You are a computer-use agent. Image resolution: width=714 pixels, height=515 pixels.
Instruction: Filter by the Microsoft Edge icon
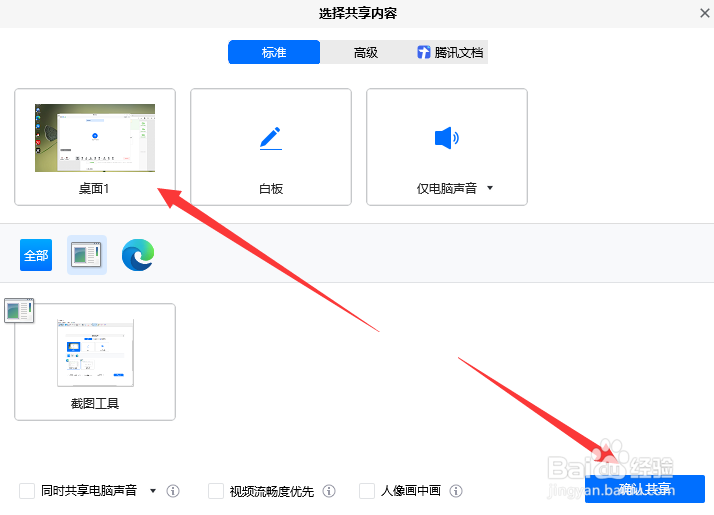138,255
